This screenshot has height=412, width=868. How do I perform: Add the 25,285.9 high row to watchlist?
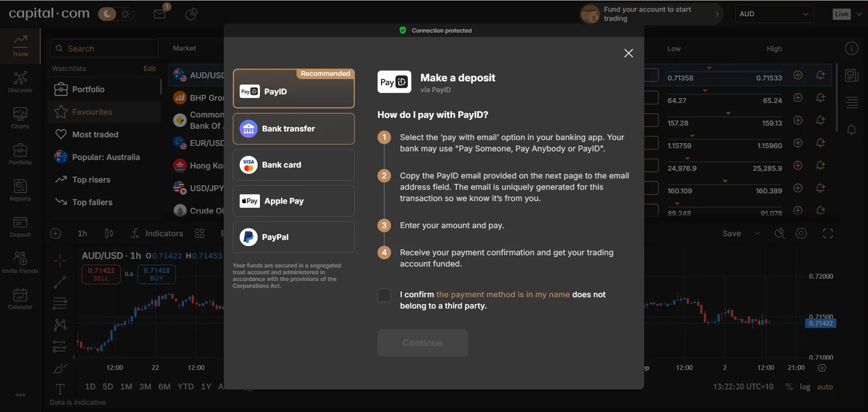pos(798,165)
